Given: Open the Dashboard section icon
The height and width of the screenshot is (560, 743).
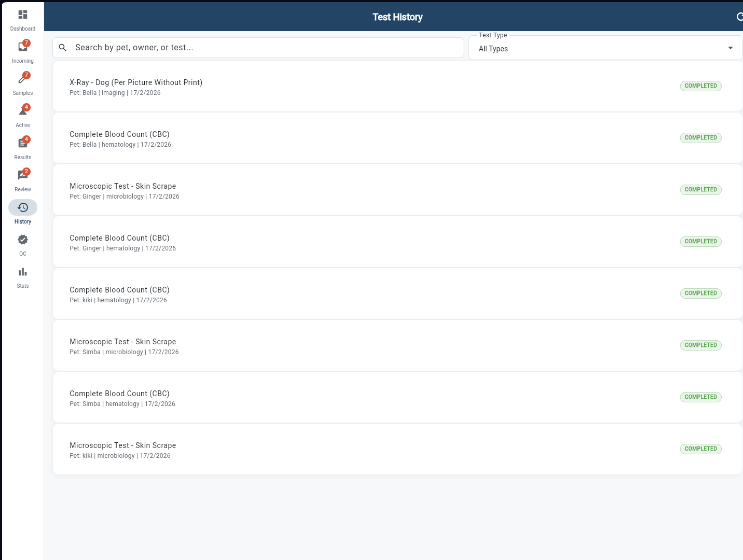Looking at the screenshot, I should (22, 14).
